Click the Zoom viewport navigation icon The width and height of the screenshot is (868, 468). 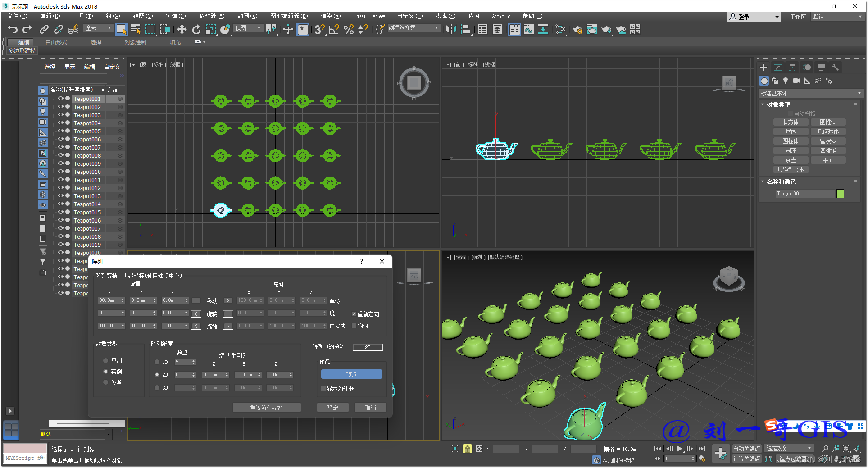(x=825, y=449)
